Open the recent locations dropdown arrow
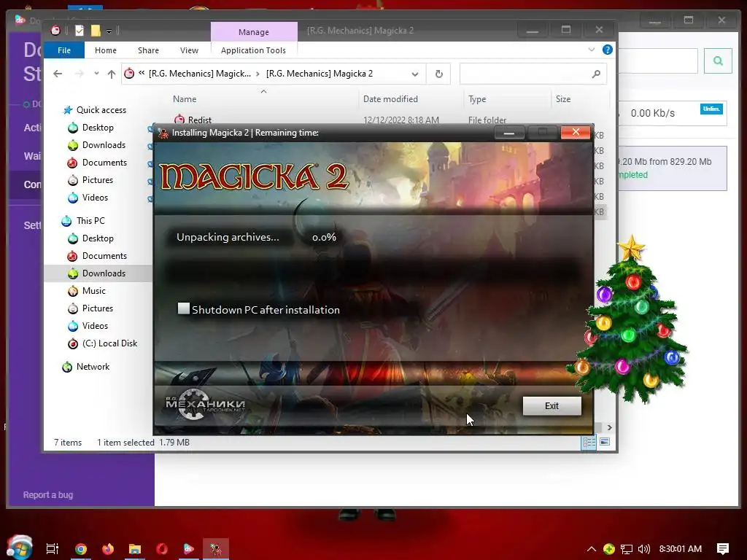The image size is (747, 560). [97, 74]
